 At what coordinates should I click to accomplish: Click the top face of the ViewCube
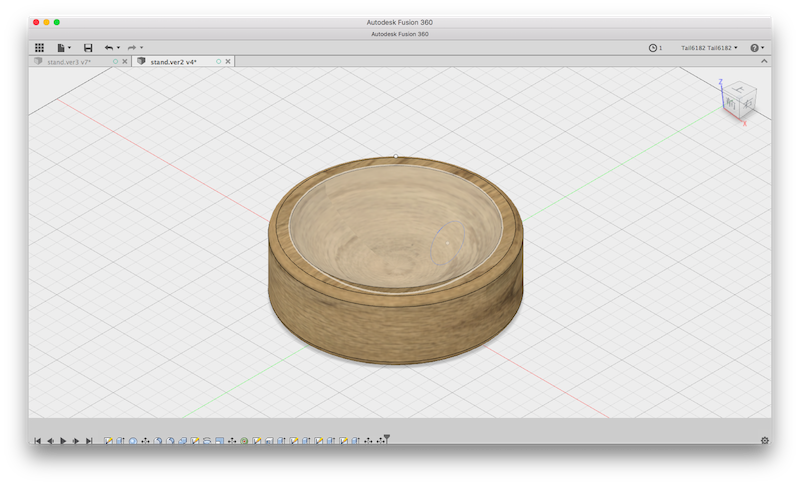[x=740, y=89]
